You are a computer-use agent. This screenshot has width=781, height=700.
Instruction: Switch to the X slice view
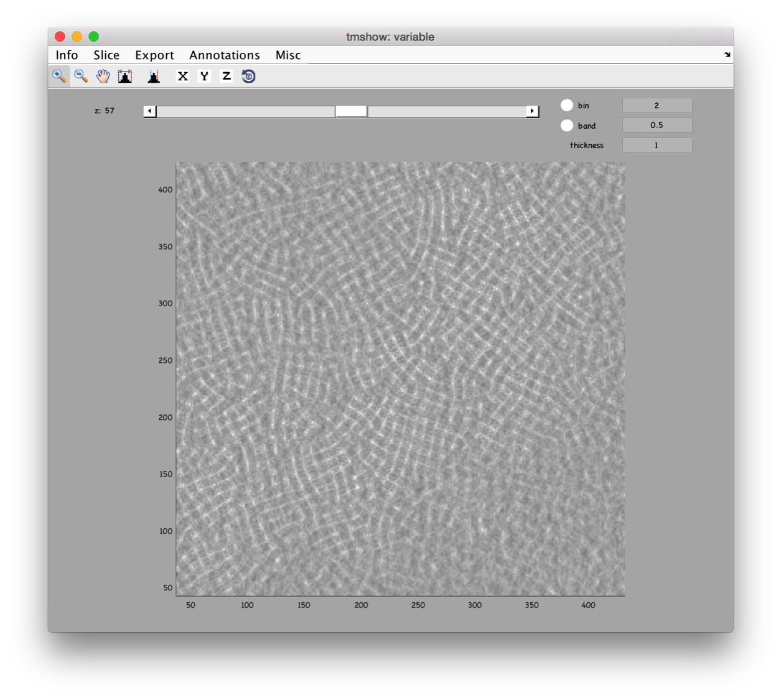(x=182, y=77)
